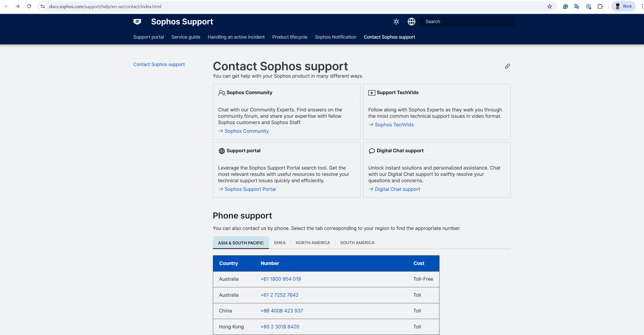Click the Digital Chat support card title
Image resolution: width=644 pixels, height=335 pixels.
point(400,151)
